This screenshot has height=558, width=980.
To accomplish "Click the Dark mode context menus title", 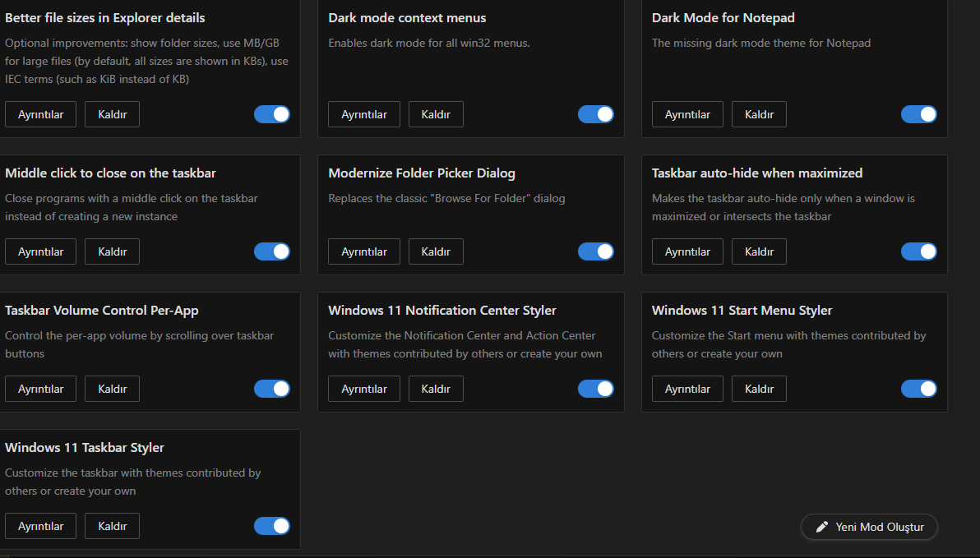I will coord(407,18).
